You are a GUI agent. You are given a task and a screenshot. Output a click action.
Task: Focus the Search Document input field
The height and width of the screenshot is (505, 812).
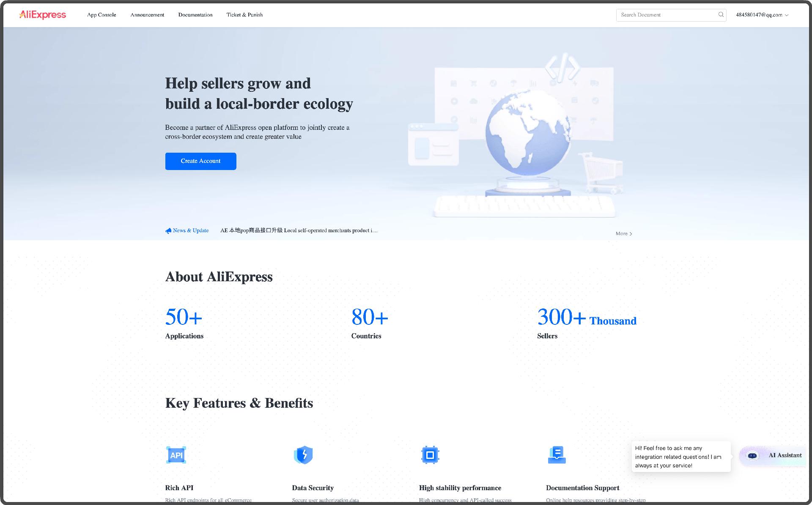click(x=666, y=15)
